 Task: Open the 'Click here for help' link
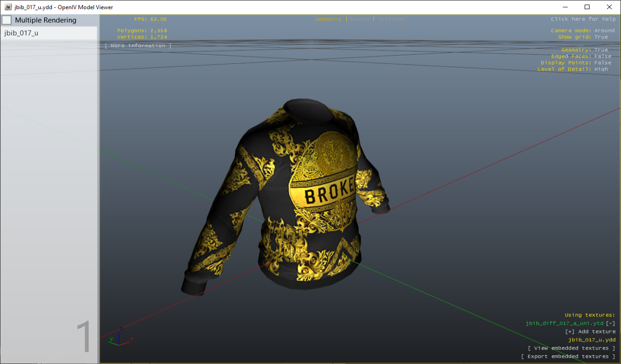(x=582, y=19)
